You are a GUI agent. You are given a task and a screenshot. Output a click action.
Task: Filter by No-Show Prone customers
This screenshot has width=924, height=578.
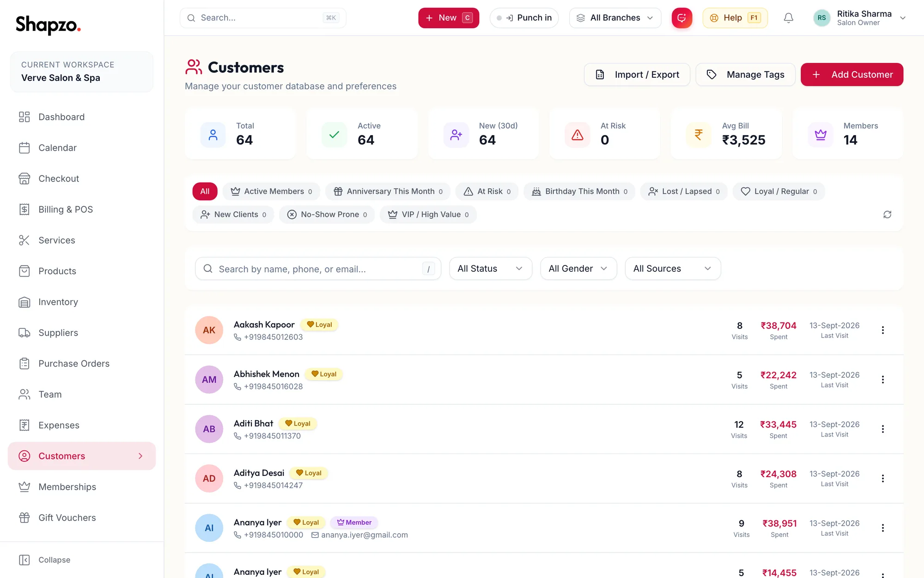click(327, 215)
